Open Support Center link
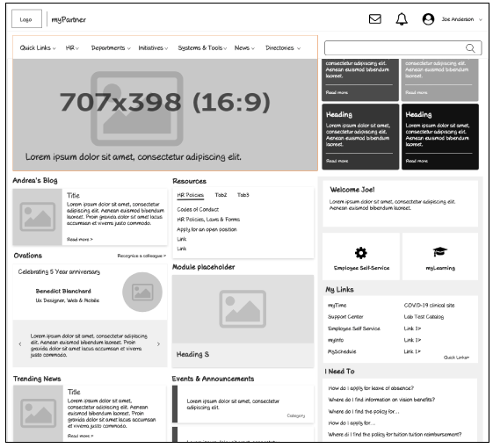493x448 pixels. (x=345, y=317)
